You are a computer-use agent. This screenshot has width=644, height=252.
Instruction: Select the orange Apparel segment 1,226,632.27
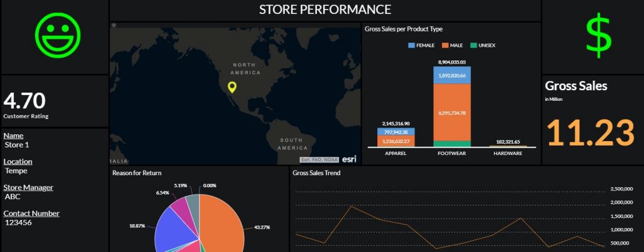[x=396, y=141]
